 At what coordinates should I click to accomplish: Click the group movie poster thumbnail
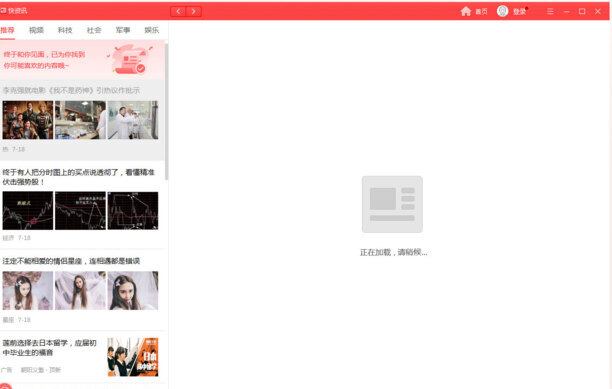coord(28,120)
